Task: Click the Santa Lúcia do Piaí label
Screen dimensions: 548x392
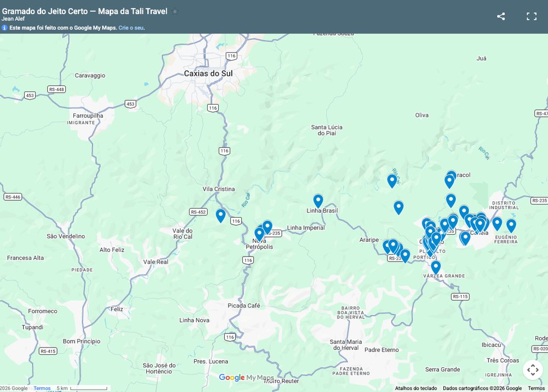Action: click(327, 130)
